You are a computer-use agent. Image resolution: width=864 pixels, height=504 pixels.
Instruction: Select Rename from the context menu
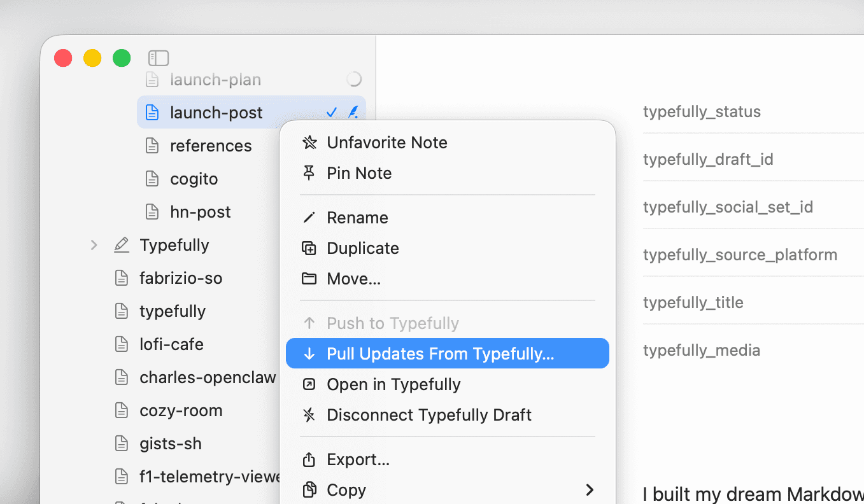[448, 218]
